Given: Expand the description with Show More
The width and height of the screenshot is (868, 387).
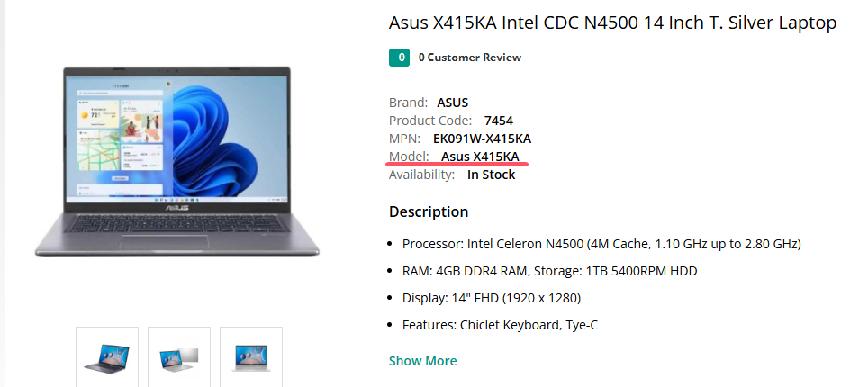Looking at the screenshot, I should (422, 361).
